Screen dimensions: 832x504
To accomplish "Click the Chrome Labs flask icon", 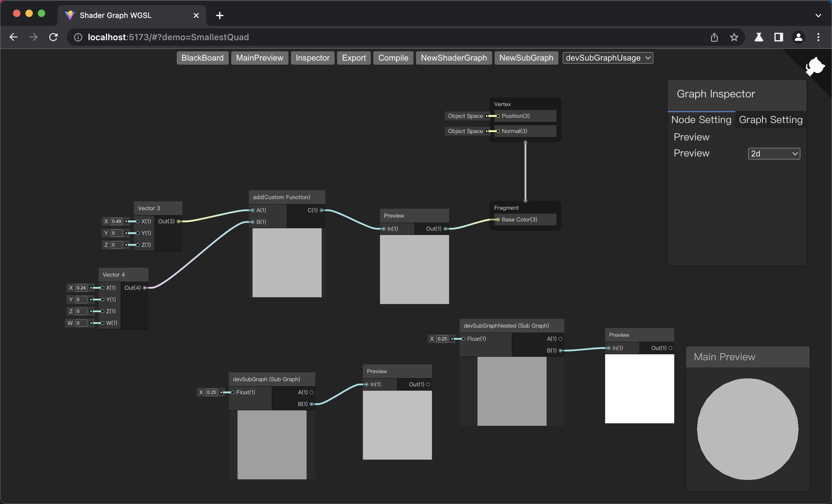I will click(x=758, y=37).
